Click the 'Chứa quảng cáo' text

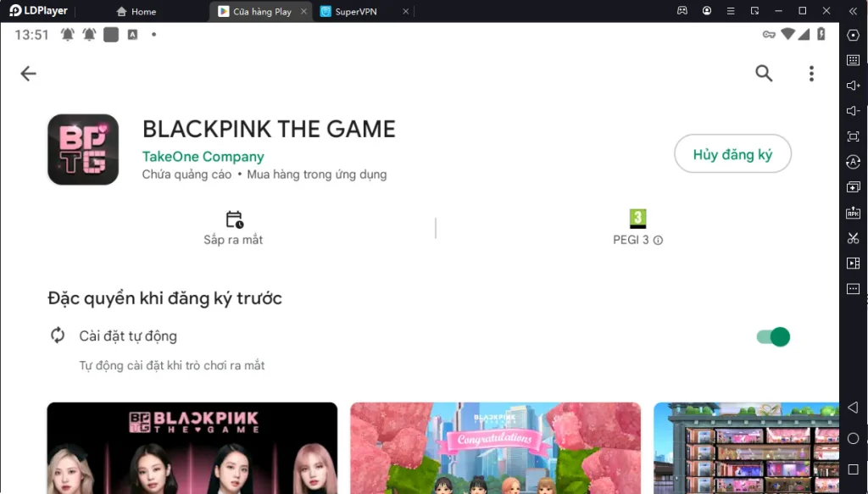[x=186, y=175]
